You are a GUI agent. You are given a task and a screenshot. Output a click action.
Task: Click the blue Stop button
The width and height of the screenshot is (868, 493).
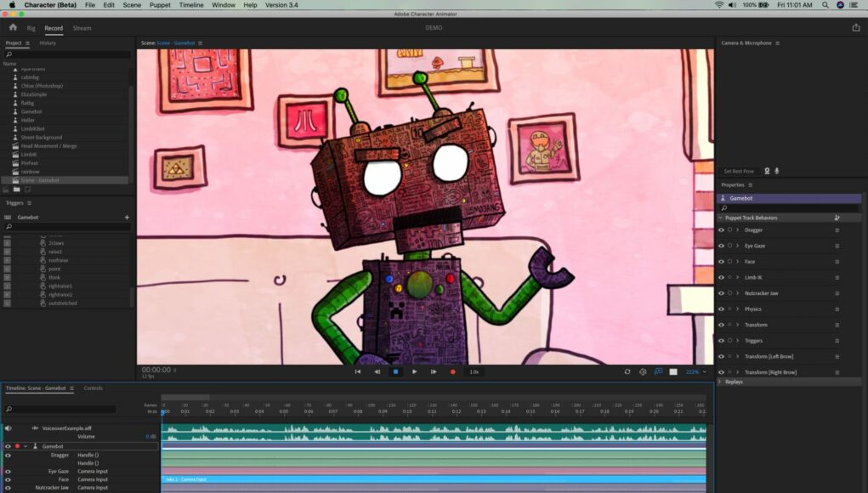click(395, 371)
